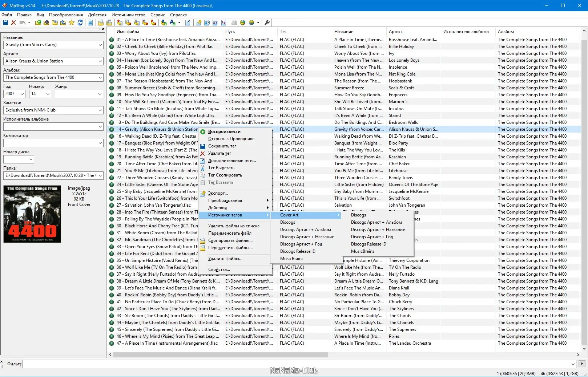
Task: Click the album cover thumbnail
Action: coord(32,214)
